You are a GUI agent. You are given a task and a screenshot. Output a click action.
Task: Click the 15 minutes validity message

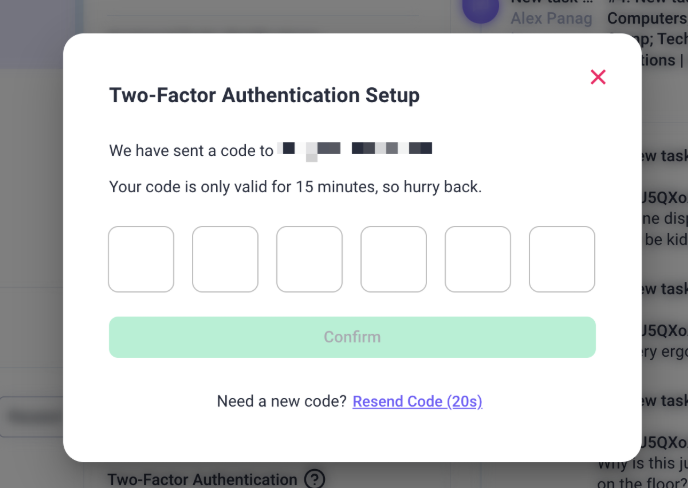(x=295, y=187)
